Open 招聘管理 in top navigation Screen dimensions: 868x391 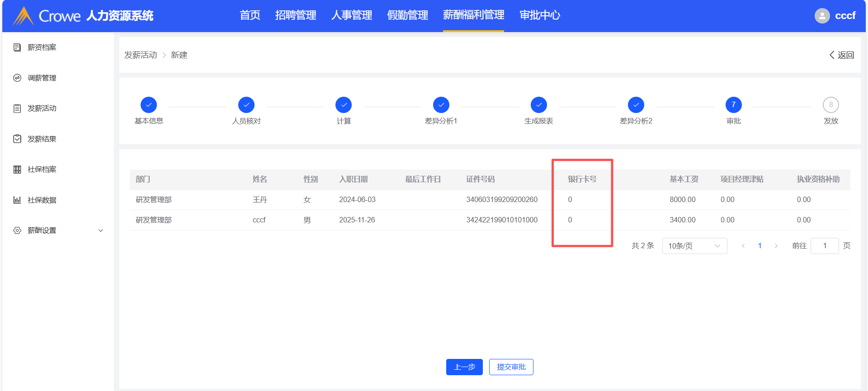click(x=296, y=15)
